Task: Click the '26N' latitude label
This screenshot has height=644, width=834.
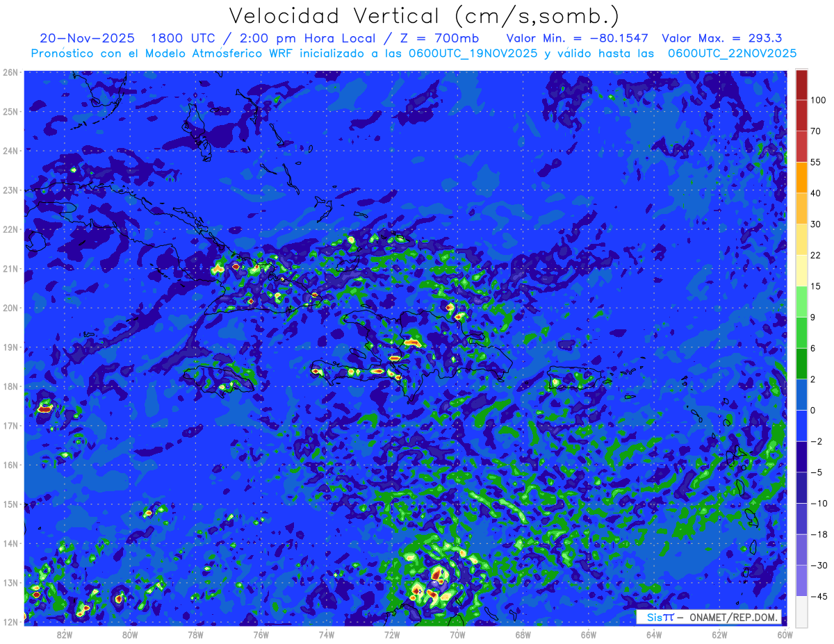Action: pyautogui.click(x=10, y=72)
